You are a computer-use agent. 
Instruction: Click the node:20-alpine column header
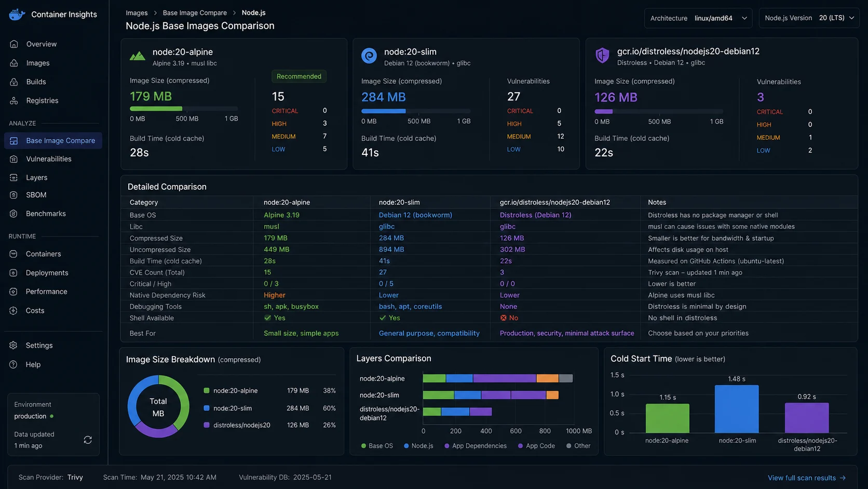(x=287, y=203)
